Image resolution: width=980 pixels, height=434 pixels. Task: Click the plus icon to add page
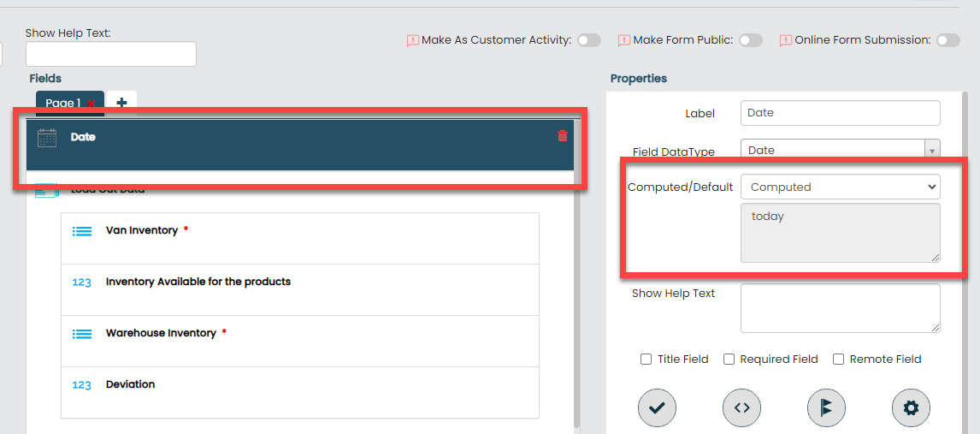pyautogui.click(x=121, y=103)
